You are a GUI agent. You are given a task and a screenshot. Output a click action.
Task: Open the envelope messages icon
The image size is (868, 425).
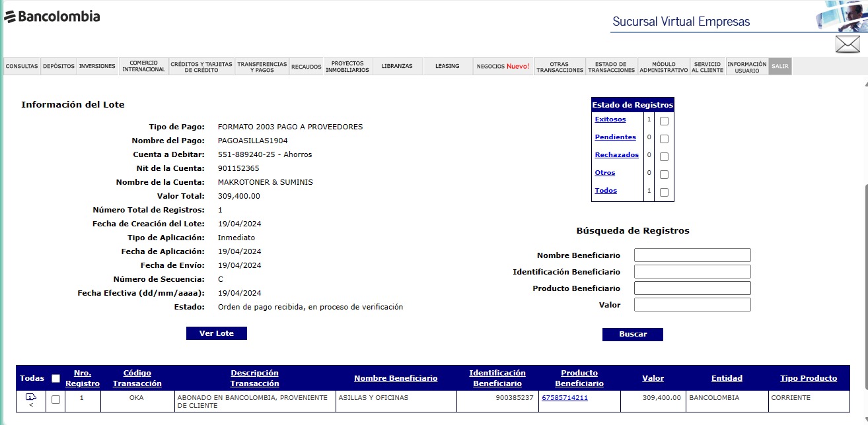click(x=847, y=44)
